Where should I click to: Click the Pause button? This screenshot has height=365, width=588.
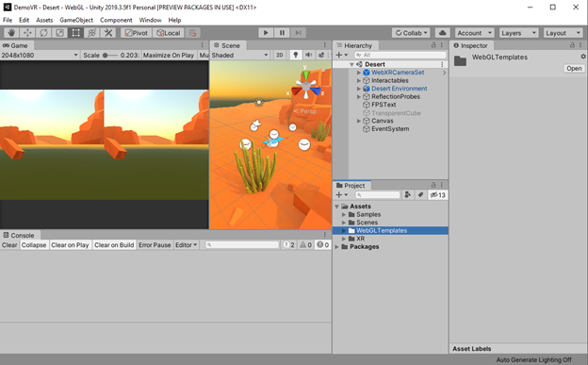click(x=282, y=33)
